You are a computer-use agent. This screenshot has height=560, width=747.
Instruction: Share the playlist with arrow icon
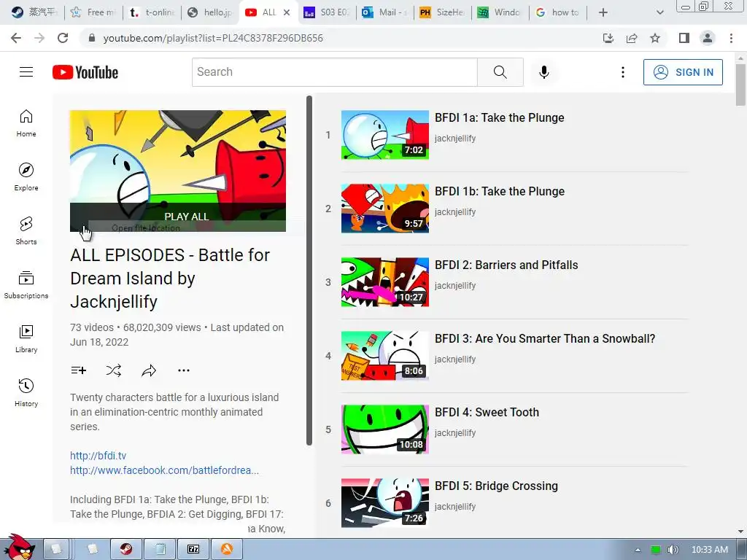coord(149,370)
